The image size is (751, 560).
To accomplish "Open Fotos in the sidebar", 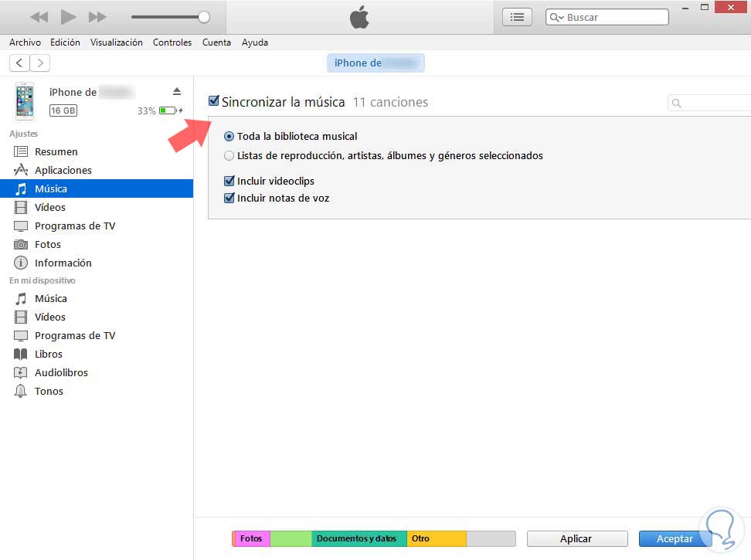I will point(97,244).
